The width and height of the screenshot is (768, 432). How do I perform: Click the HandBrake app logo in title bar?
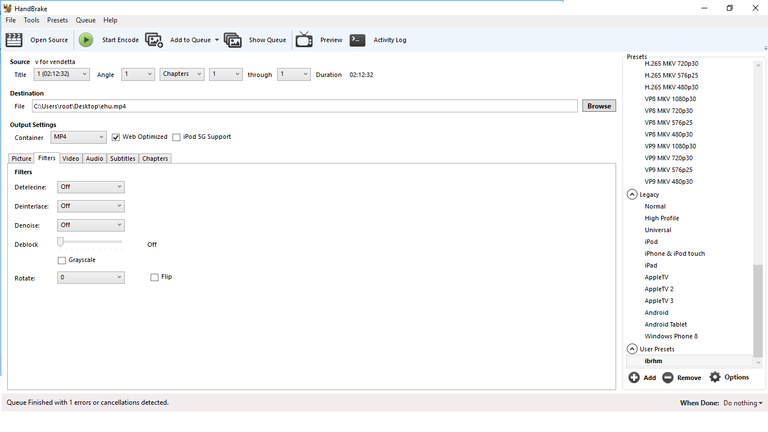tap(7, 8)
